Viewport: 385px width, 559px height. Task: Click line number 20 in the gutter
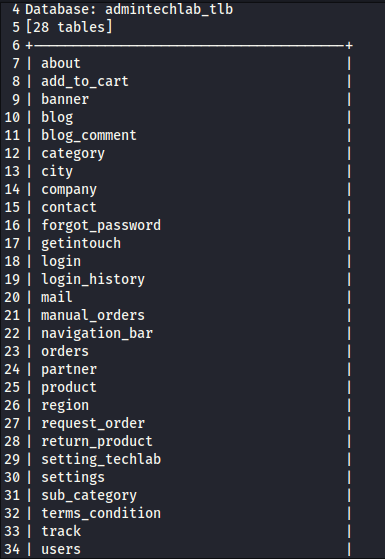(x=12, y=297)
